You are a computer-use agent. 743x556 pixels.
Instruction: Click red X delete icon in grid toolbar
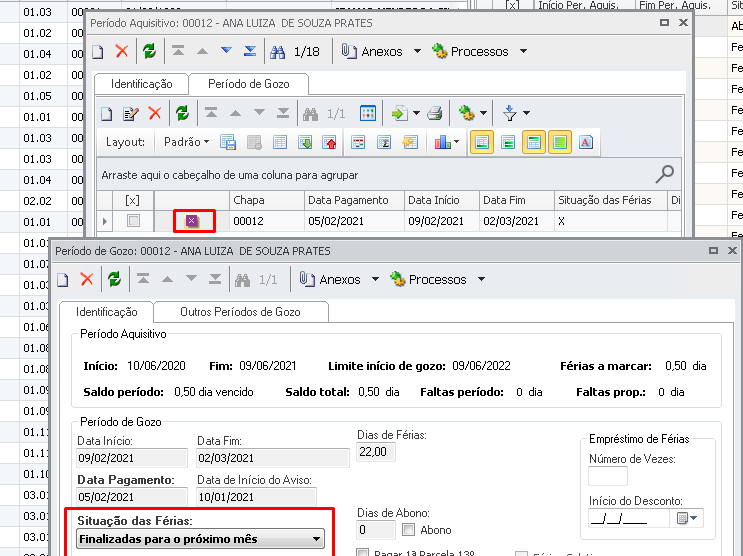tap(155, 113)
